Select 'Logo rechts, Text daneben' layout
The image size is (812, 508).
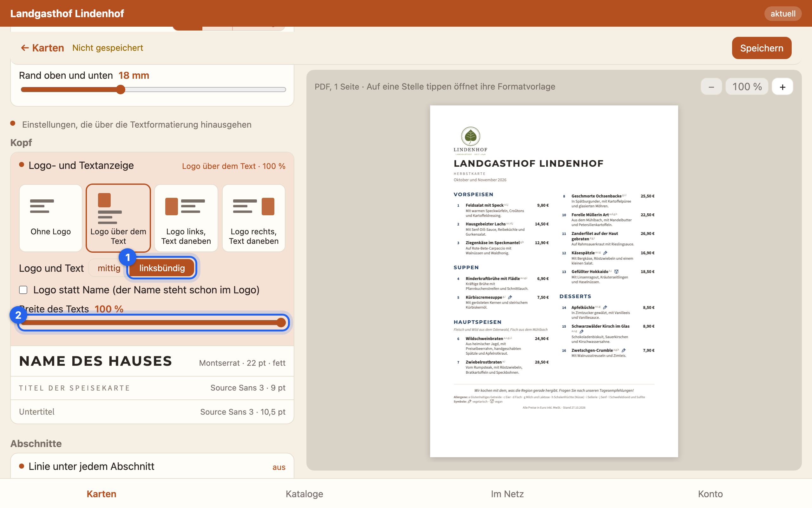coord(254,218)
